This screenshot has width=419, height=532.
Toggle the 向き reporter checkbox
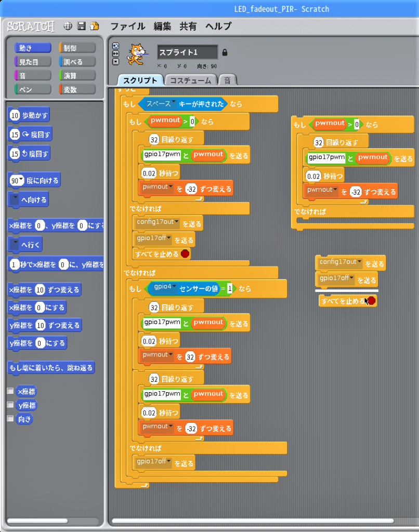click(10, 418)
